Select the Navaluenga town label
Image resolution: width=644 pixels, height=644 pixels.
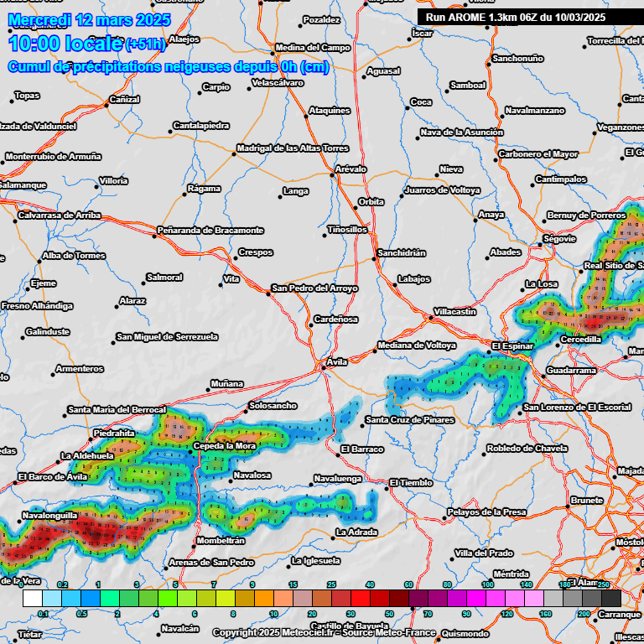tap(338, 479)
